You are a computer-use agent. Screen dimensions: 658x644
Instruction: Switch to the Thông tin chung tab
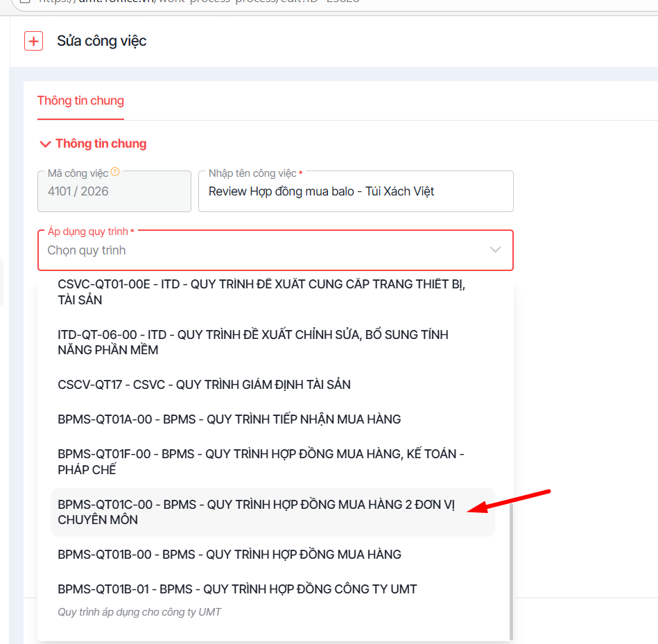(x=80, y=101)
